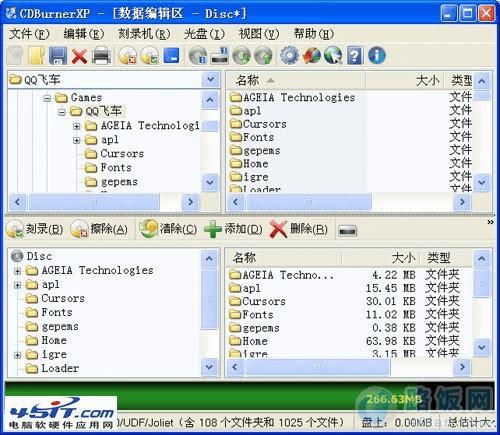Click the disc with B label toolbar icon
The width and height of the screenshot is (500, 435).
tap(198, 56)
